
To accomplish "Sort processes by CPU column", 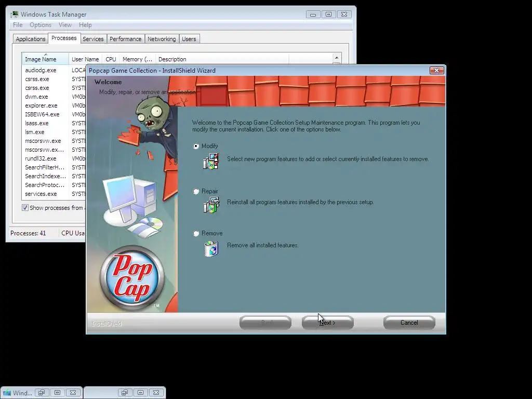I will pyautogui.click(x=111, y=59).
